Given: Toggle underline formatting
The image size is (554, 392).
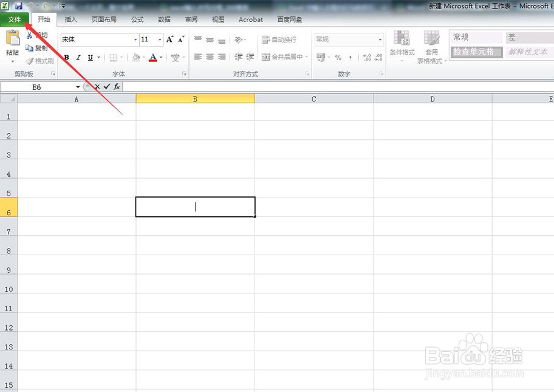Looking at the screenshot, I should [91, 57].
